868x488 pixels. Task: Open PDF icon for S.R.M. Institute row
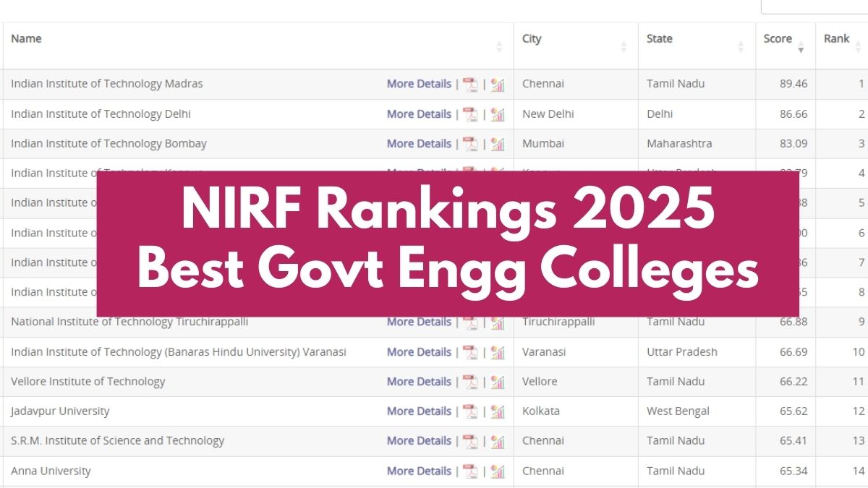tap(470, 441)
